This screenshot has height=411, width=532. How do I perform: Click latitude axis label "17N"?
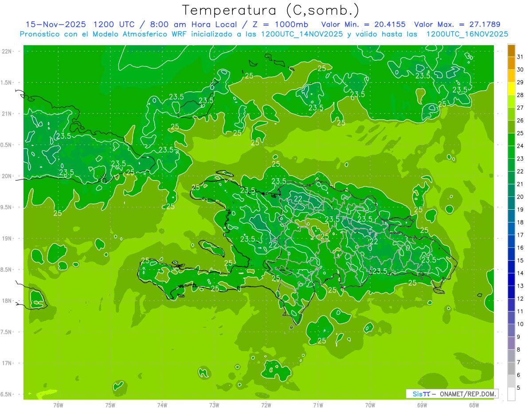coord(8,363)
